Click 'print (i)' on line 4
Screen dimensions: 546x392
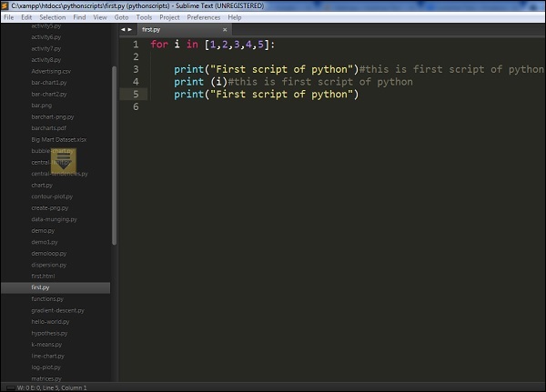pos(200,82)
